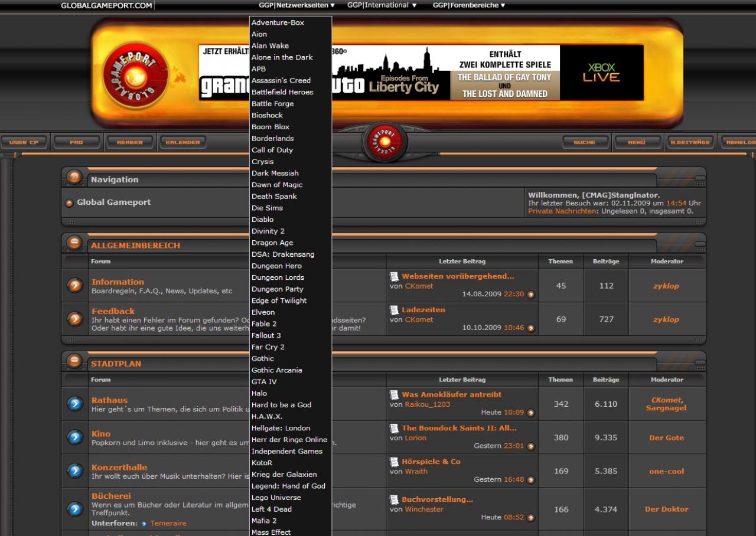Click the round icon in the Navigation header
The image size is (756, 536).
pyautogui.click(x=74, y=177)
